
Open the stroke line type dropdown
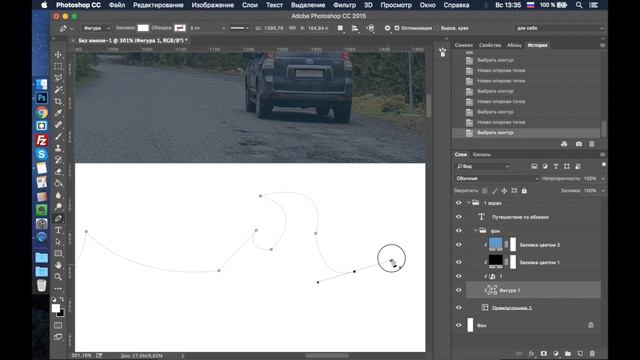click(x=239, y=28)
